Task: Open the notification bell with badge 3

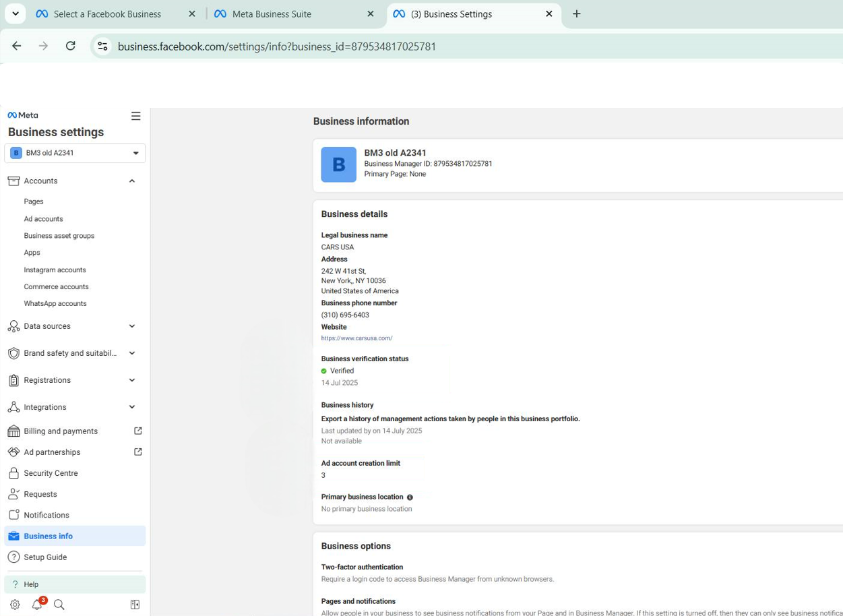Action: click(37, 605)
